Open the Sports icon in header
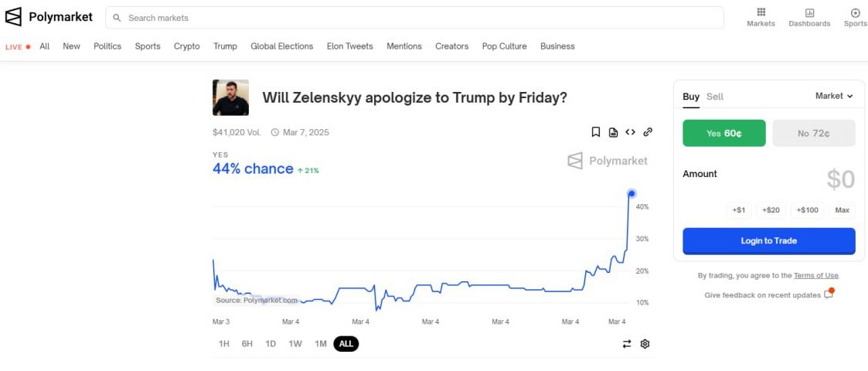868x371 pixels. point(855,12)
